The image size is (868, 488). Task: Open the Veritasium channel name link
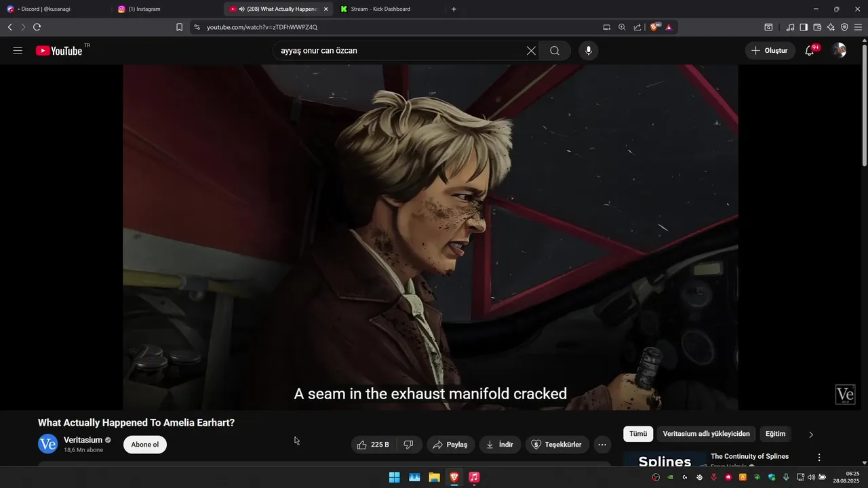pos(83,440)
